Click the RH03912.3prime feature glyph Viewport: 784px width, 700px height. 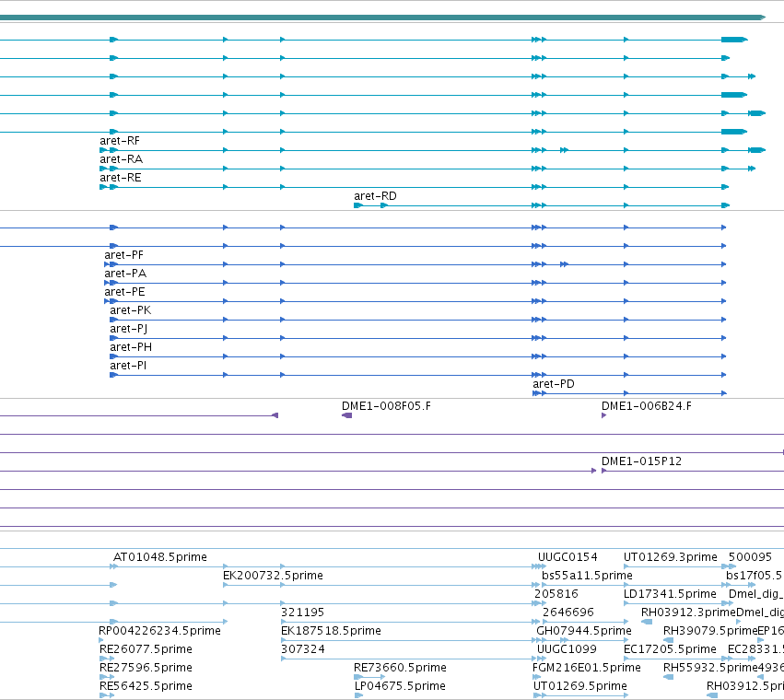point(647,622)
